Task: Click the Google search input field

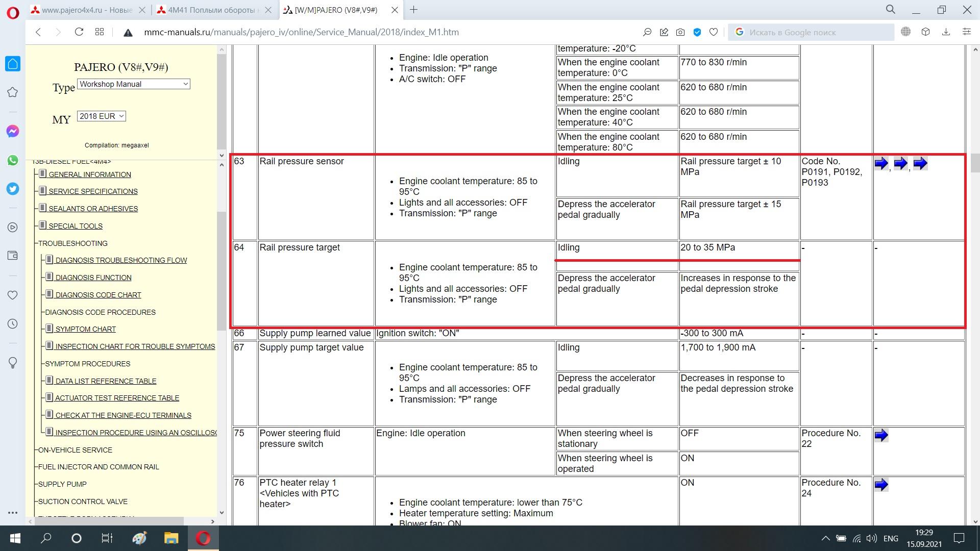Action: click(x=812, y=32)
